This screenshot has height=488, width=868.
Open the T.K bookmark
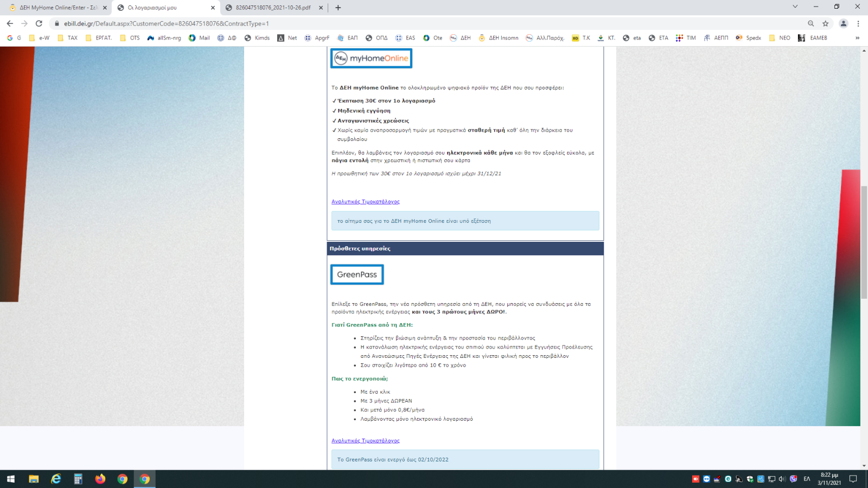click(581, 38)
